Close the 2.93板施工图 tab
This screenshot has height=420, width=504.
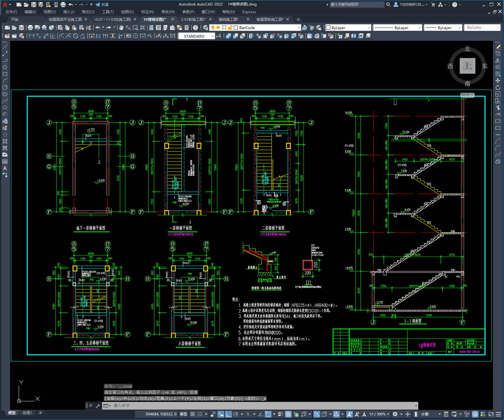point(210,19)
